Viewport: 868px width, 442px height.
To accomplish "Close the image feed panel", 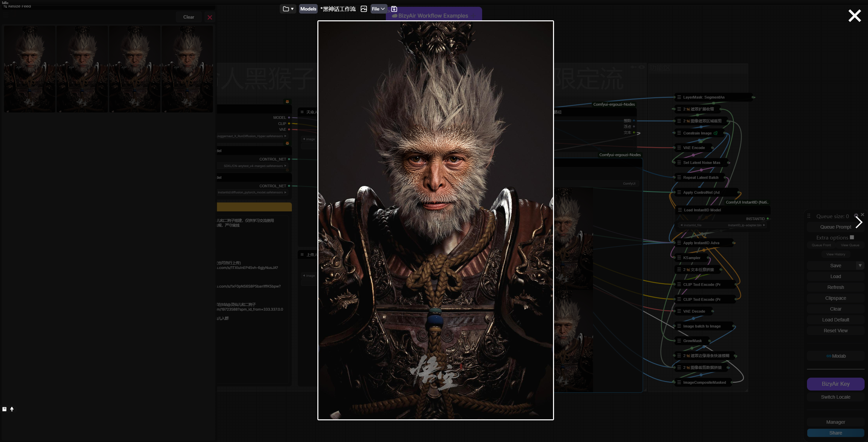I will coord(210,17).
